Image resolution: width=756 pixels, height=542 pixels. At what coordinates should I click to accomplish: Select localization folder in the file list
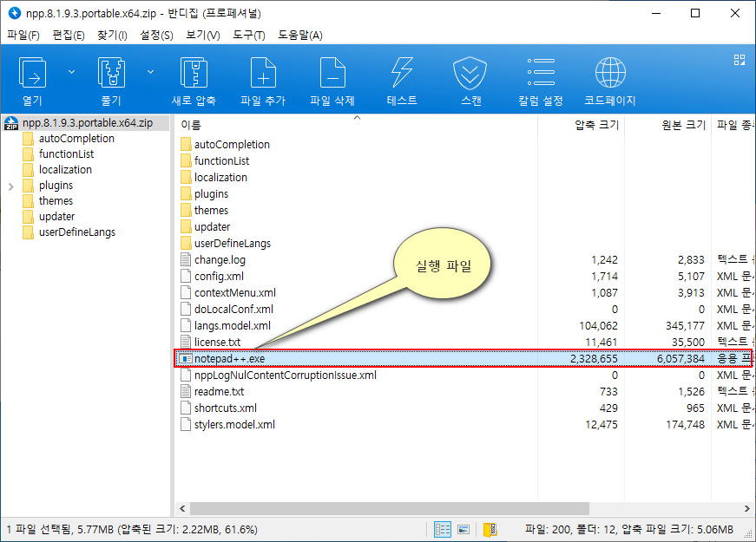220,177
